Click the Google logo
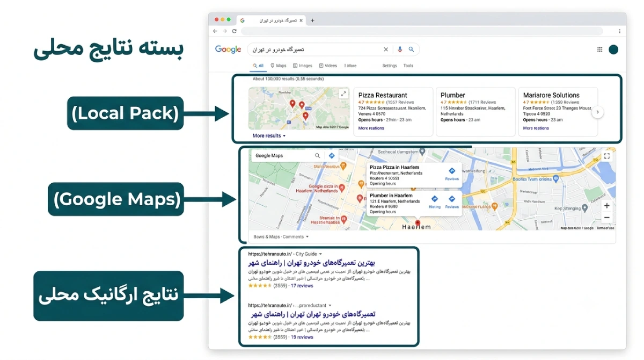644x360 pixels. click(x=228, y=49)
